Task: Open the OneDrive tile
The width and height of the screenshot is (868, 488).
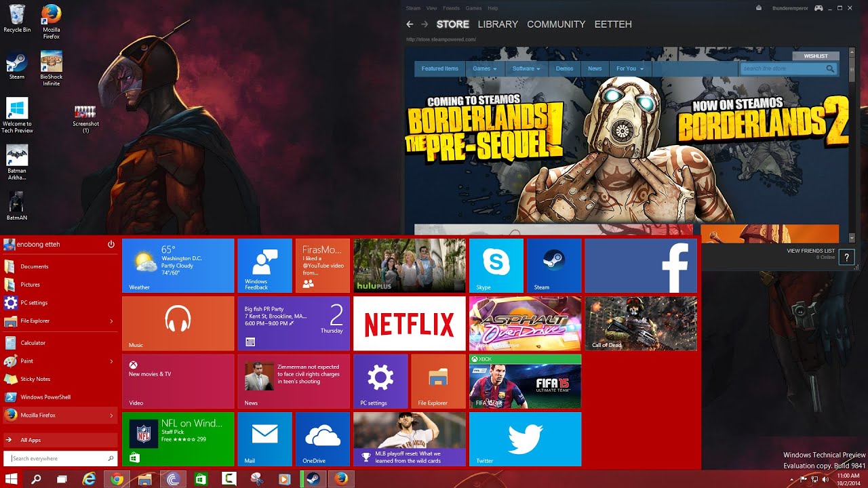Action: tap(323, 439)
